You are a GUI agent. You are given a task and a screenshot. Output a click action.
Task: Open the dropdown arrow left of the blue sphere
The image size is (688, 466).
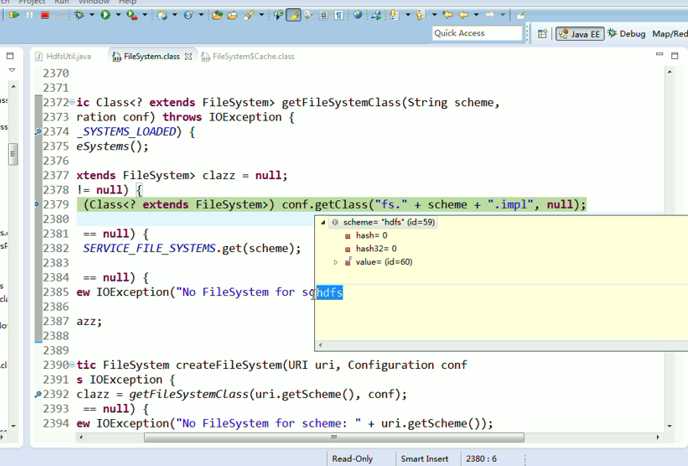pyautogui.click(x=175, y=15)
